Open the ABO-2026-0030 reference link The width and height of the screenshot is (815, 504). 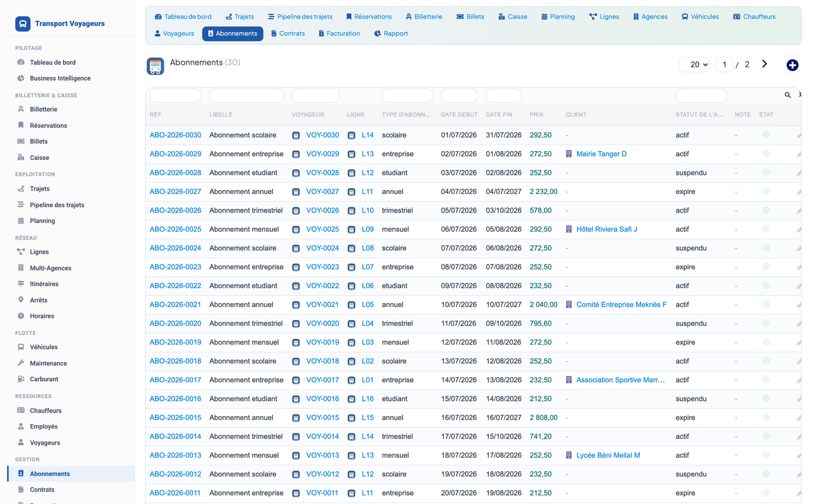(175, 135)
